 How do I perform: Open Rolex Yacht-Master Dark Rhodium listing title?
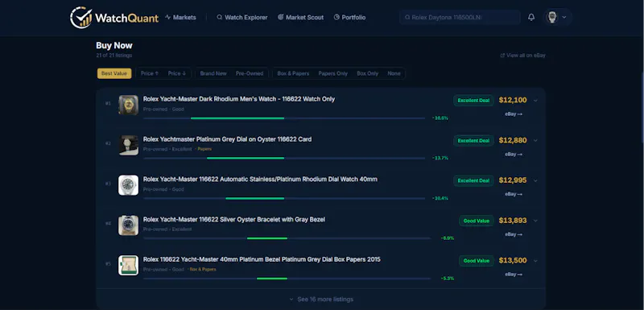239,99
